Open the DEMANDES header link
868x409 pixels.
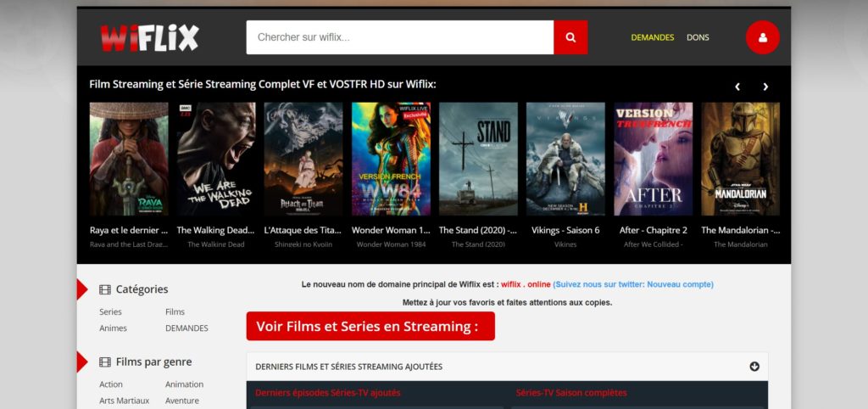(653, 37)
